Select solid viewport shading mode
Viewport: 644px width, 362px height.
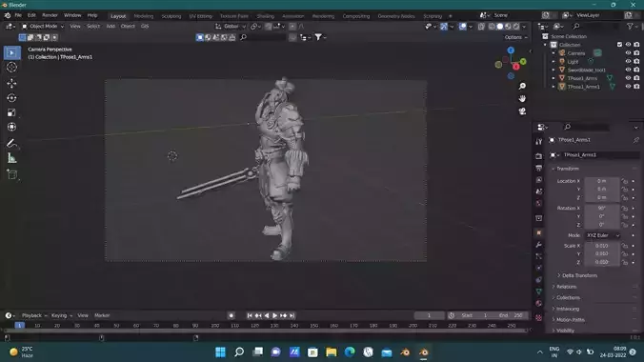(500, 27)
